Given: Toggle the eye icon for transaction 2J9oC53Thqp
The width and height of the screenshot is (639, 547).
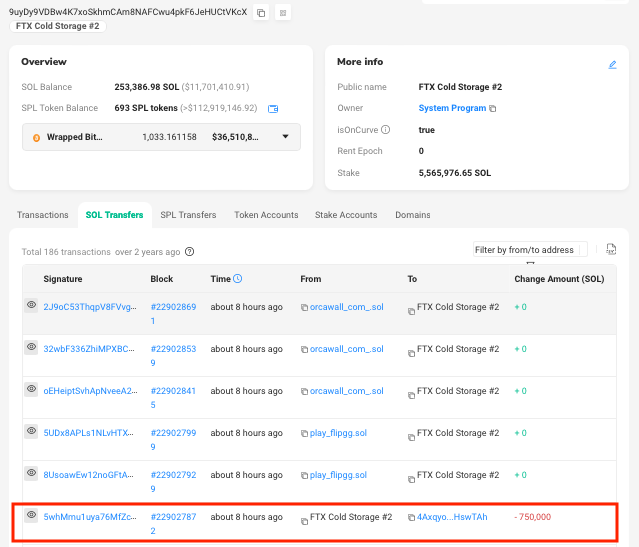Looking at the screenshot, I should click(x=31, y=306).
